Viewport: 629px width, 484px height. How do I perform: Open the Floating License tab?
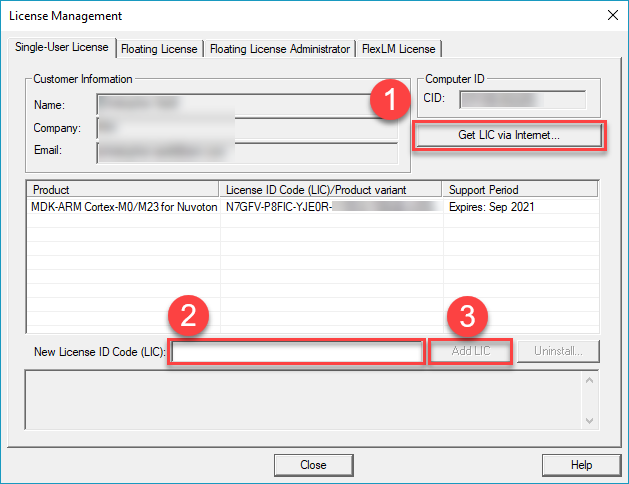159,49
